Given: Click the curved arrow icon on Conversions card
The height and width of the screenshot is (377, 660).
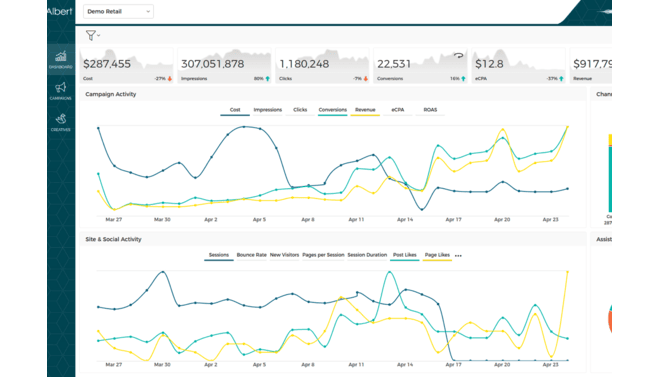Looking at the screenshot, I should 458,55.
